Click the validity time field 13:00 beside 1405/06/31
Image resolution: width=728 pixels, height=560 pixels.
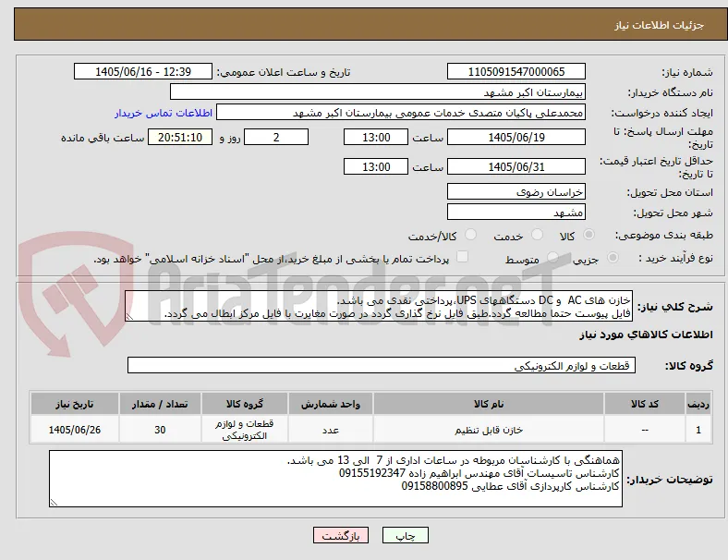(376, 166)
